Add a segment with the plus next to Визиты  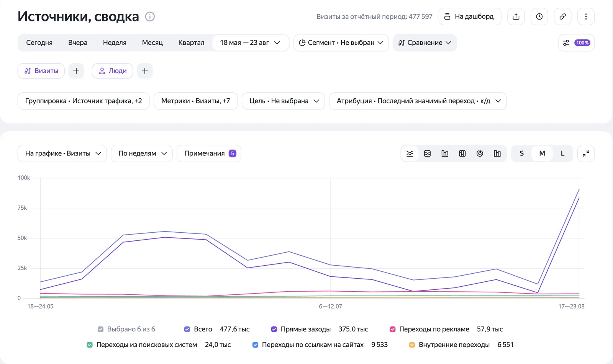coord(76,71)
